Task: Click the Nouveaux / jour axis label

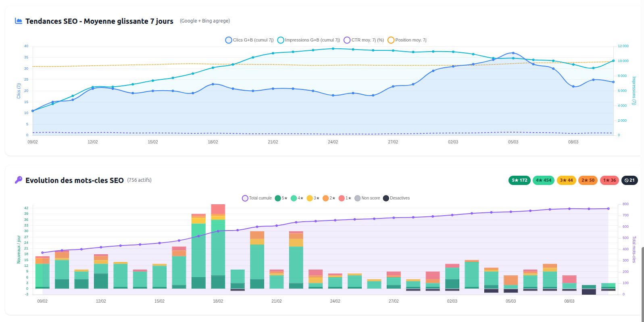Action: (19, 249)
